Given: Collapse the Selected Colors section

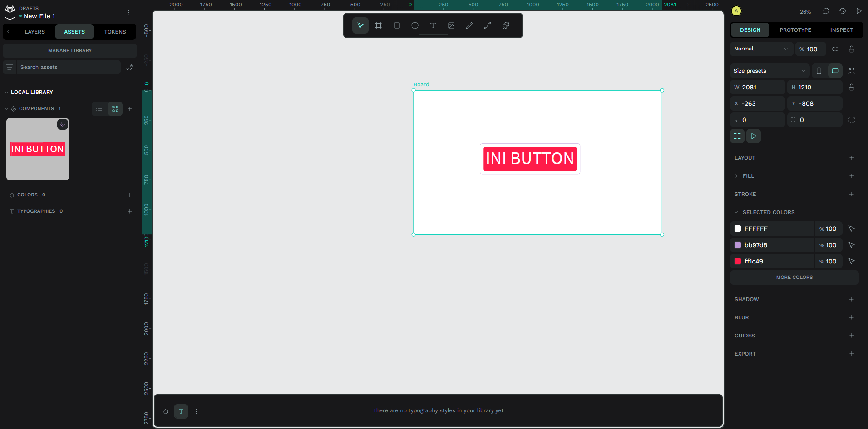Looking at the screenshot, I should click(736, 212).
